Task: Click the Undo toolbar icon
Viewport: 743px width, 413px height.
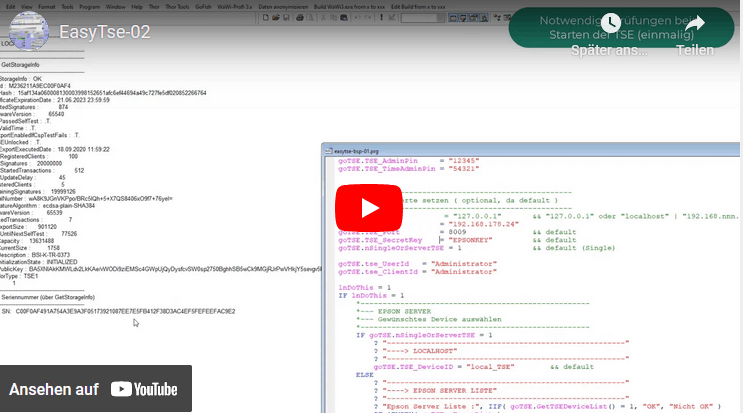Action: (357, 18)
